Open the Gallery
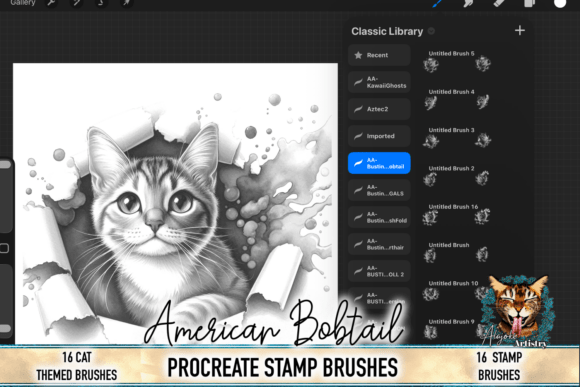The image size is (580, 387). point(23,3)
